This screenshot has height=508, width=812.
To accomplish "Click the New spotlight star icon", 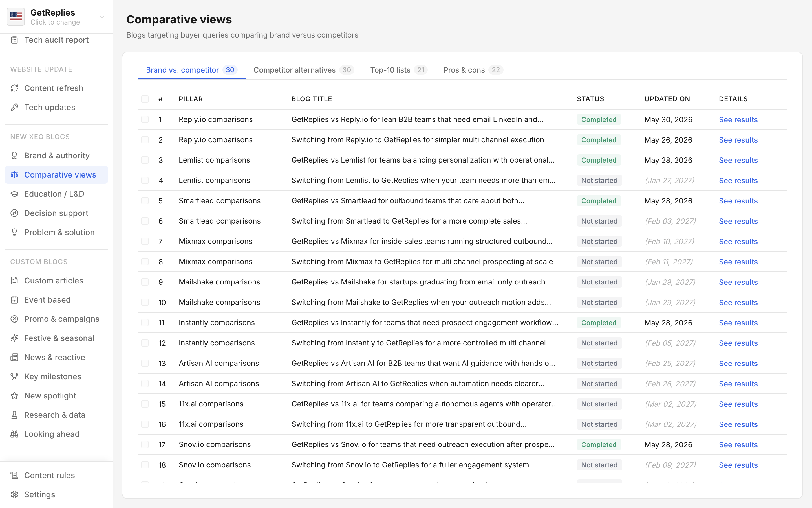I will [14, 395].
